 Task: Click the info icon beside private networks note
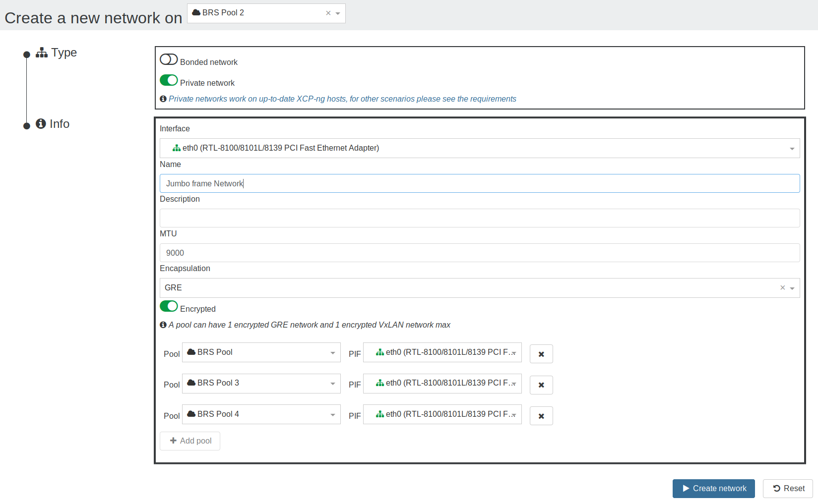click(x=163, y=99)
